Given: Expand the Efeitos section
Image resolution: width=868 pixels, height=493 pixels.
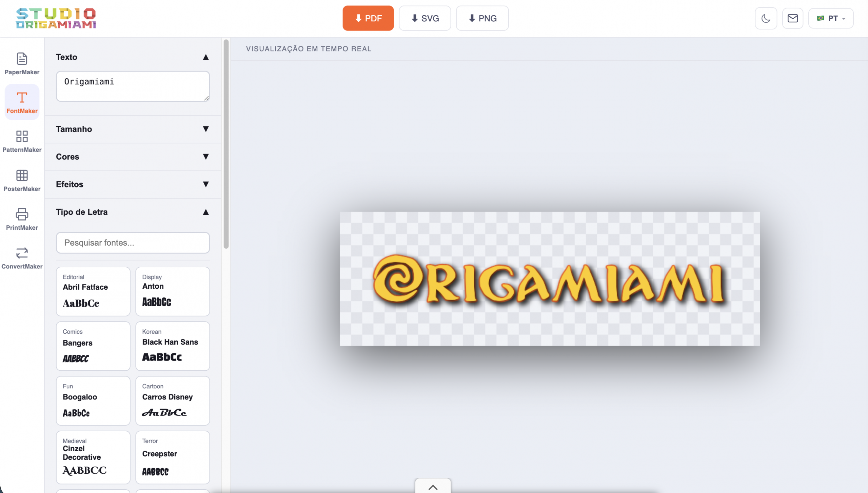Looking at the screenshot, I should pyautogui.click(x=133, y=184).
